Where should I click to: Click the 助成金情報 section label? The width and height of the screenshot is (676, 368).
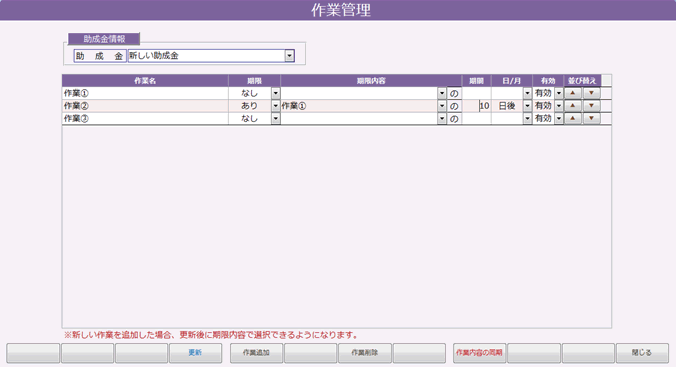coord(104,39)
